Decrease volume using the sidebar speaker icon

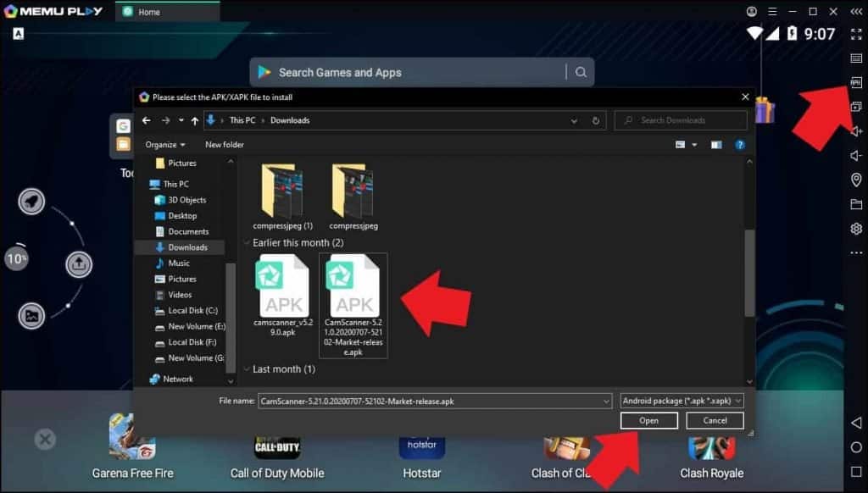tap(855, 155)
